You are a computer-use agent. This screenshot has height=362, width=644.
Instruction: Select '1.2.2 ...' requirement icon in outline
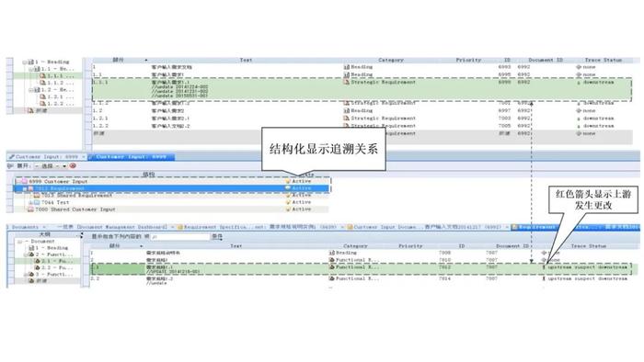pyautogui.click(x=42, y=104)
